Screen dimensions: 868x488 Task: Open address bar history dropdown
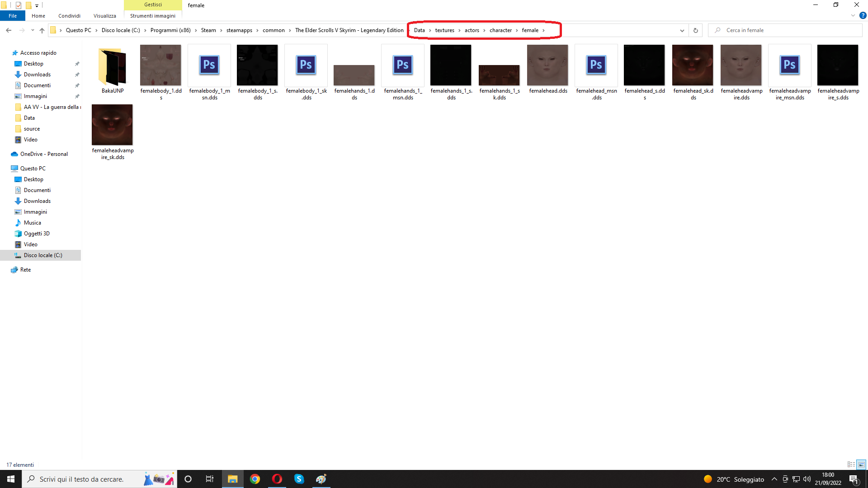(682, 30)
